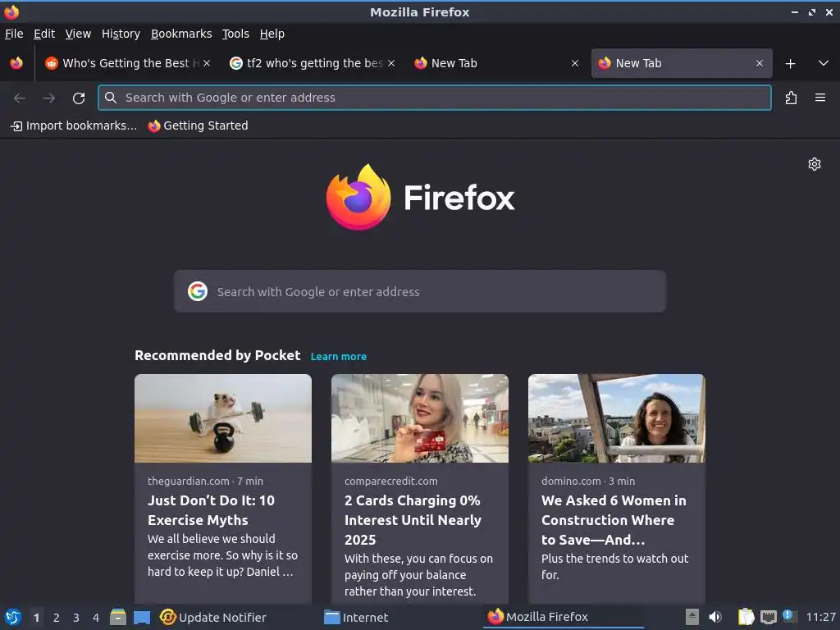Open the Help menu
This screenshot has height=630, width=840.
272,34
